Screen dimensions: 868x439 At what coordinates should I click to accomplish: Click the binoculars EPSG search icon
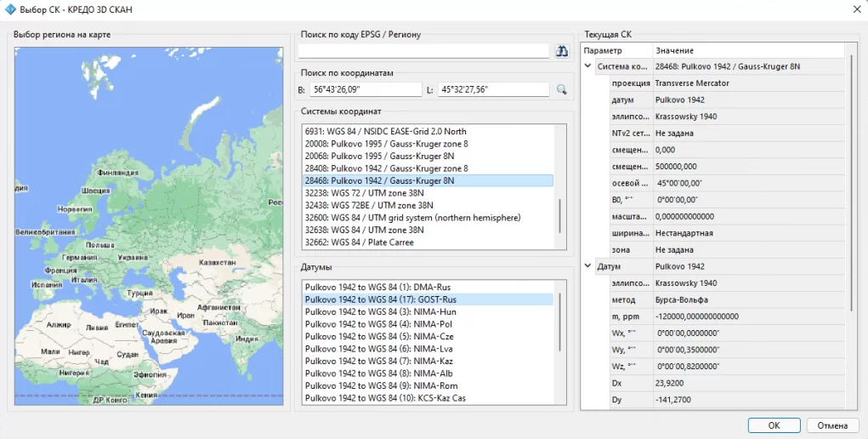coord(561,51)
